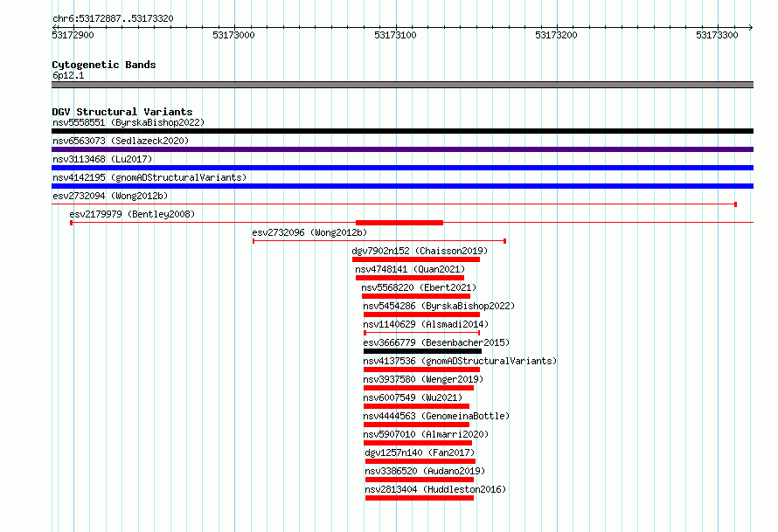The height and width of the screenshot is (532, 778).
Task: Click the esv2732096 red line feature
Action: [379, 241]
